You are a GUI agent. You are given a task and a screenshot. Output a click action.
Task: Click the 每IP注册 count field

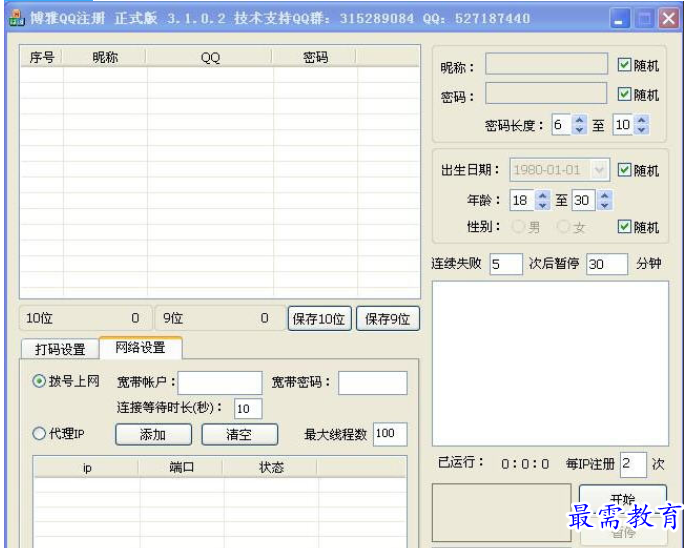633,464
